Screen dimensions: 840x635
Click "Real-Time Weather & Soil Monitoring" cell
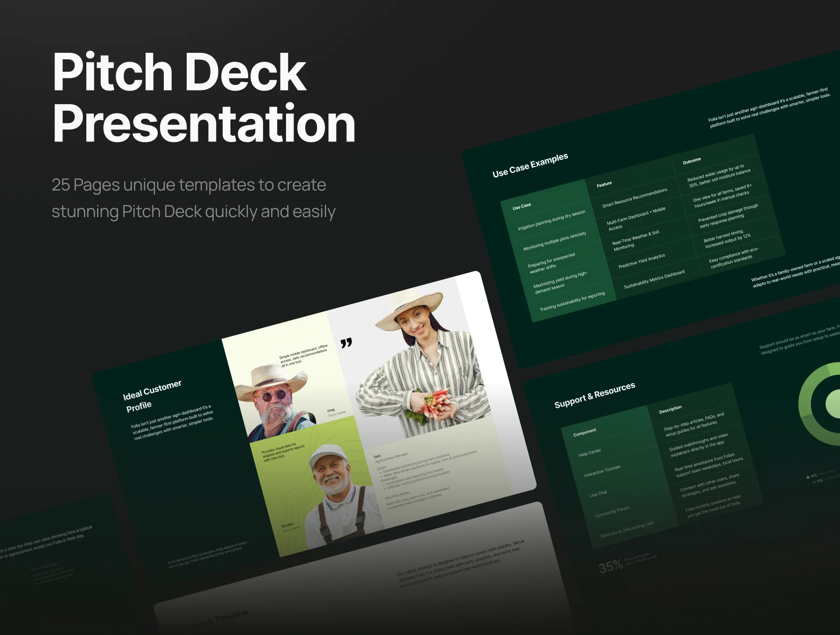(635, 240)
